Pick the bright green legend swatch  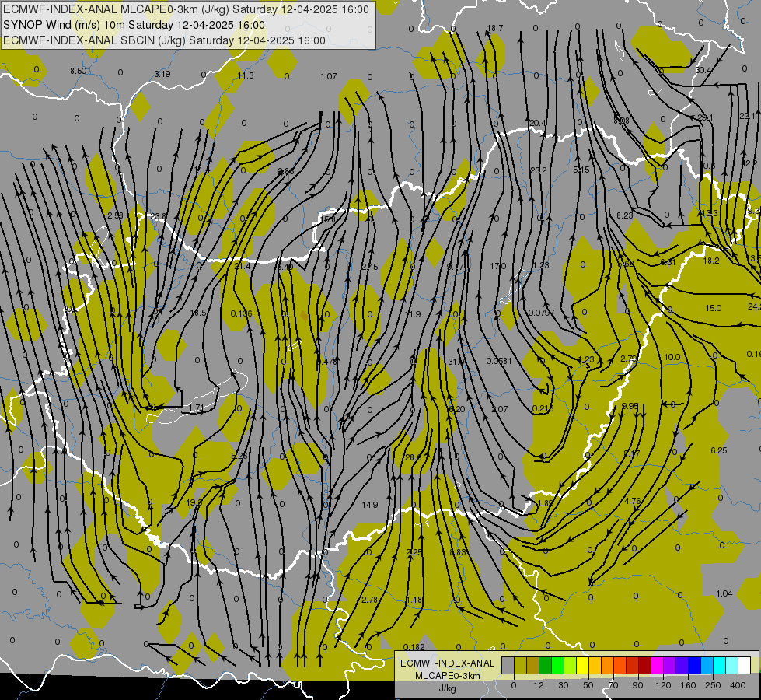point(557,666)
